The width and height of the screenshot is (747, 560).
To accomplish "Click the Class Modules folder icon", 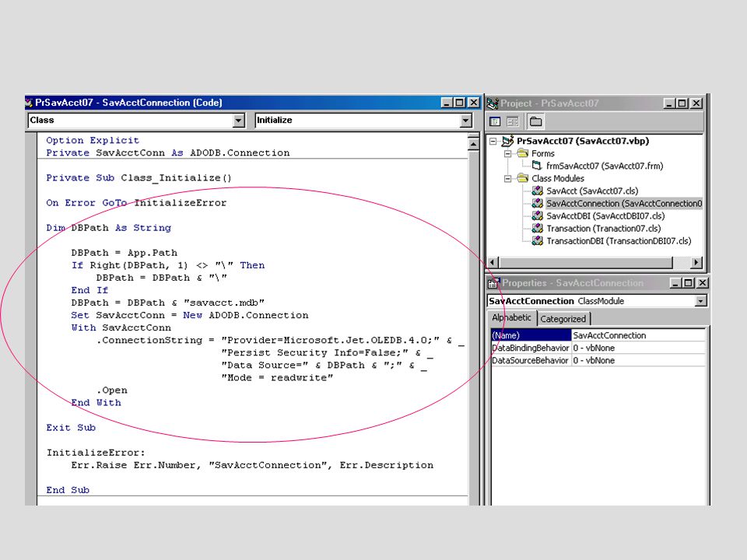I will click(x=523, y=178).
